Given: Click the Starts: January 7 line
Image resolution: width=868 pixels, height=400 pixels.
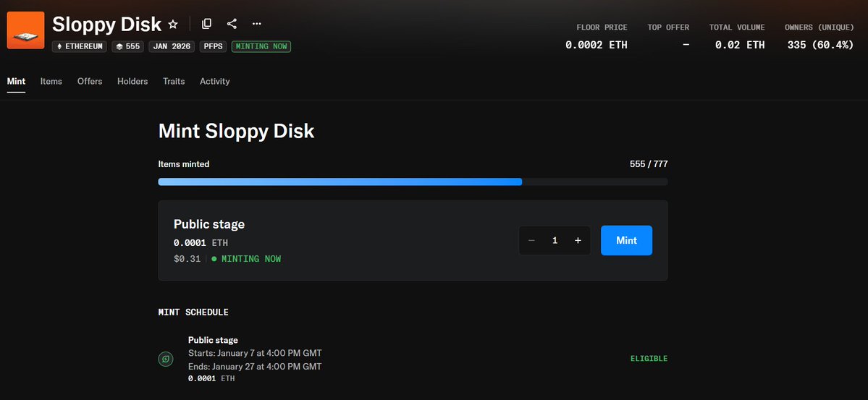Looking at the screenshot, I should [x=256, y=353].
